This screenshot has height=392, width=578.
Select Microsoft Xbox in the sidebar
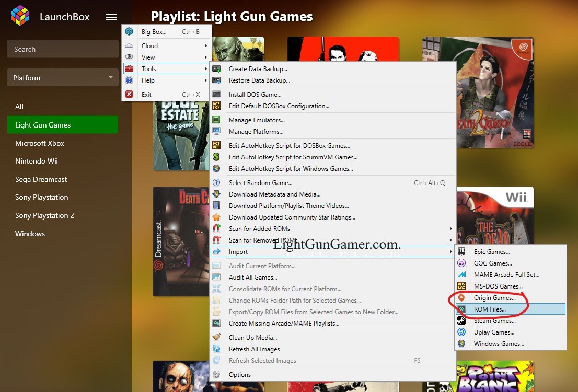pos(63,143)
